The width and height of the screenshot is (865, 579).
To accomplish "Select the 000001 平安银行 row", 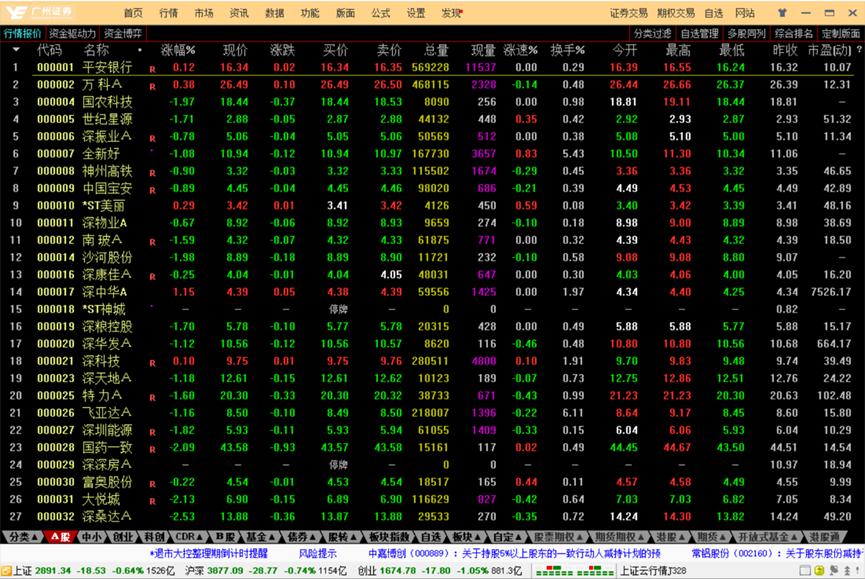I will point(432,67).
